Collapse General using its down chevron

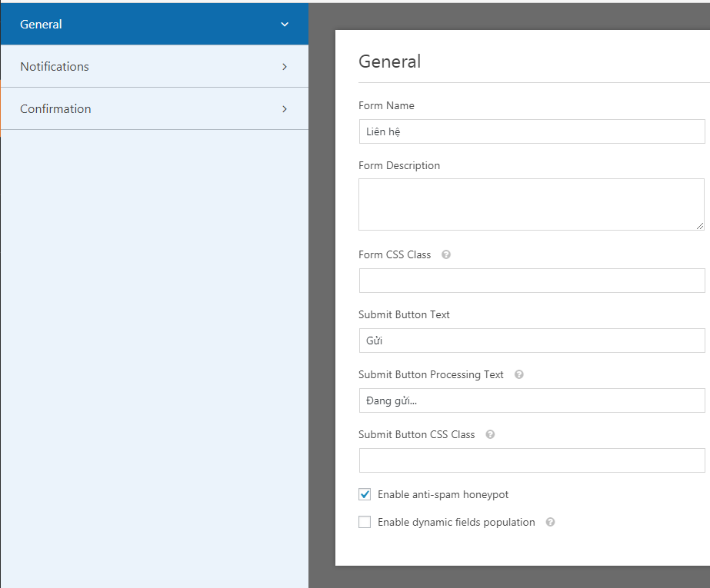(x=285, y=25)
